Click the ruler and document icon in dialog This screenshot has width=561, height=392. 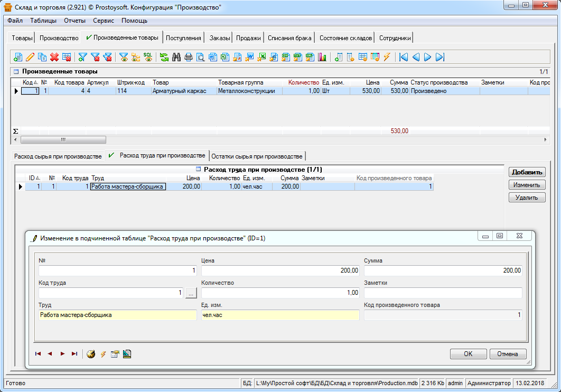(x=127, y=354)
